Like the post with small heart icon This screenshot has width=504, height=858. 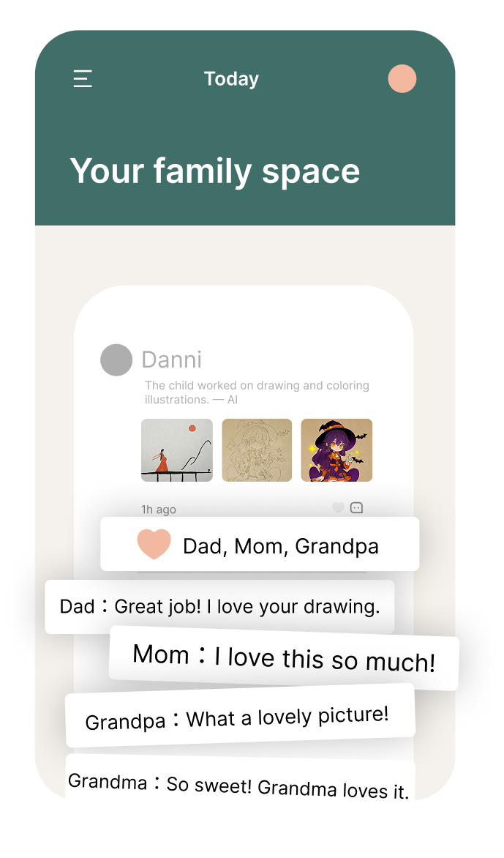click(338, 508)
